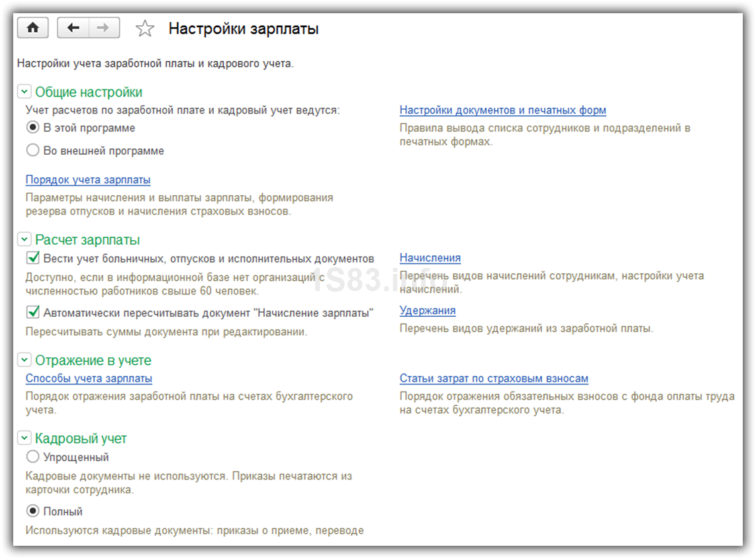Choose 'Полный' personnel accounting option

click(x=33, y=511)
